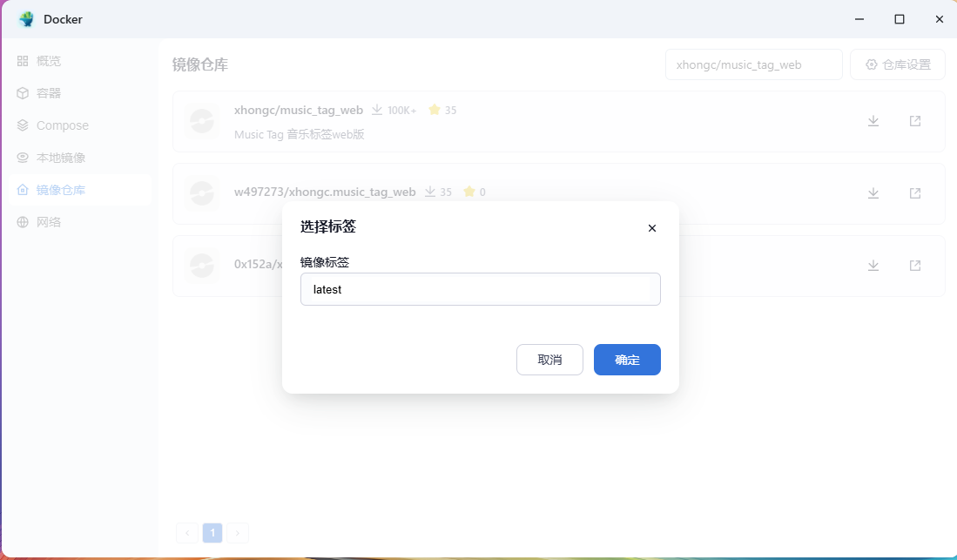This screenshot has height=560, width=957.
Task: Download the w497273/xhongc.music_tag_web image
Action: (x=873, y=193)
